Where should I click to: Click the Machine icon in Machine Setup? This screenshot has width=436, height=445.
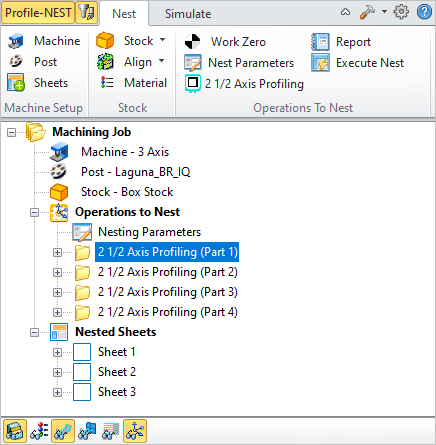click(15, 41)
